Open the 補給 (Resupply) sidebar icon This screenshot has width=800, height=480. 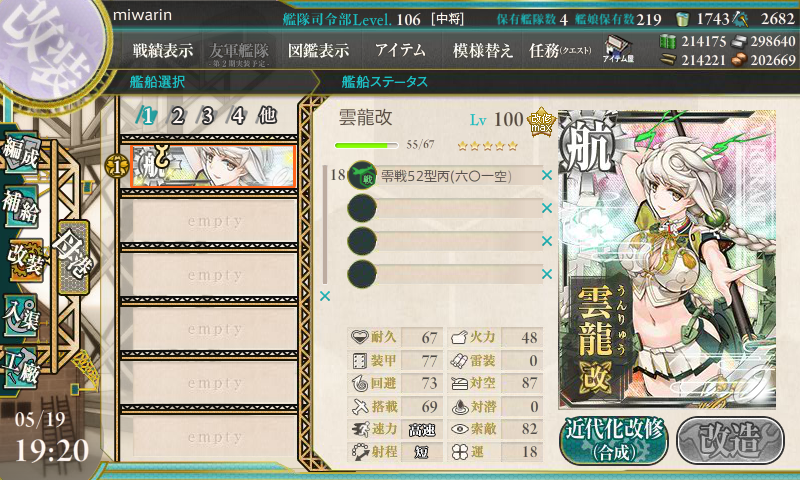coord(21,206)
